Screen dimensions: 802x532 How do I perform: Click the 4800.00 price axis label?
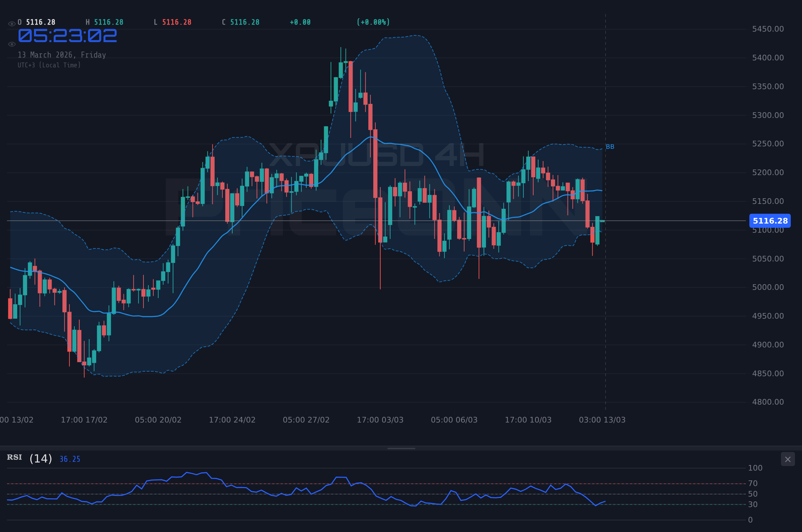tap(768, 402)
